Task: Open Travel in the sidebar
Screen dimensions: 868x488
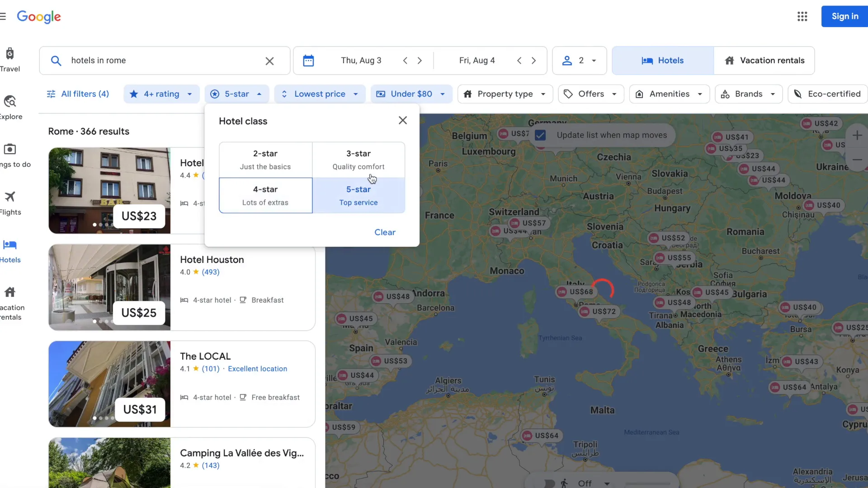Action: point(10,60)
